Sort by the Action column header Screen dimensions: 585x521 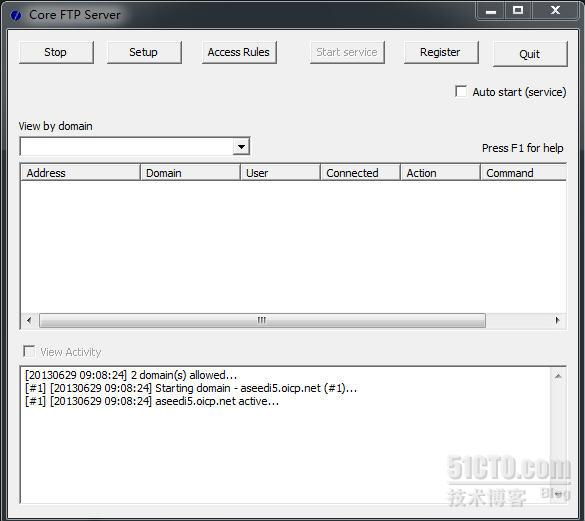[441, 173]
